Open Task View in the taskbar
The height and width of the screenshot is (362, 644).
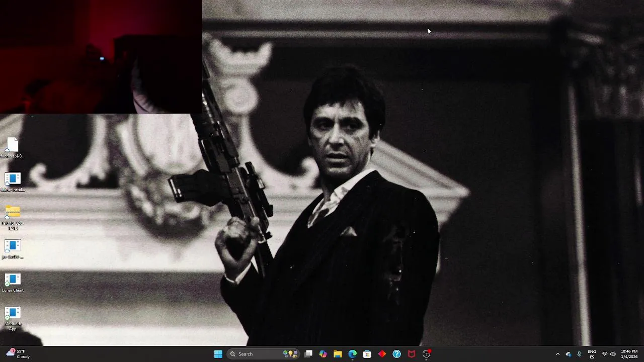[308, 354]
